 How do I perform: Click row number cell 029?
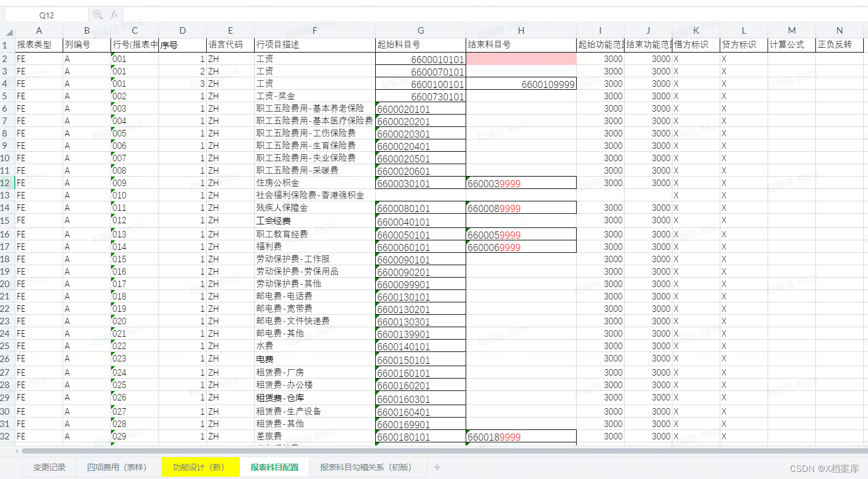135,436
